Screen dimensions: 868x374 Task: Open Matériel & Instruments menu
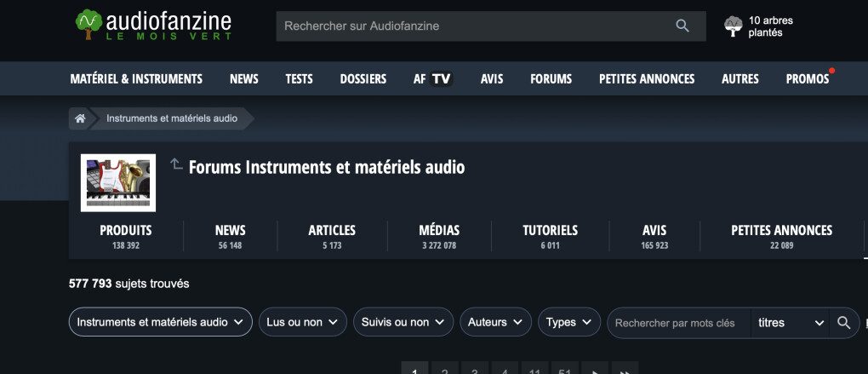tap(136, 79)
